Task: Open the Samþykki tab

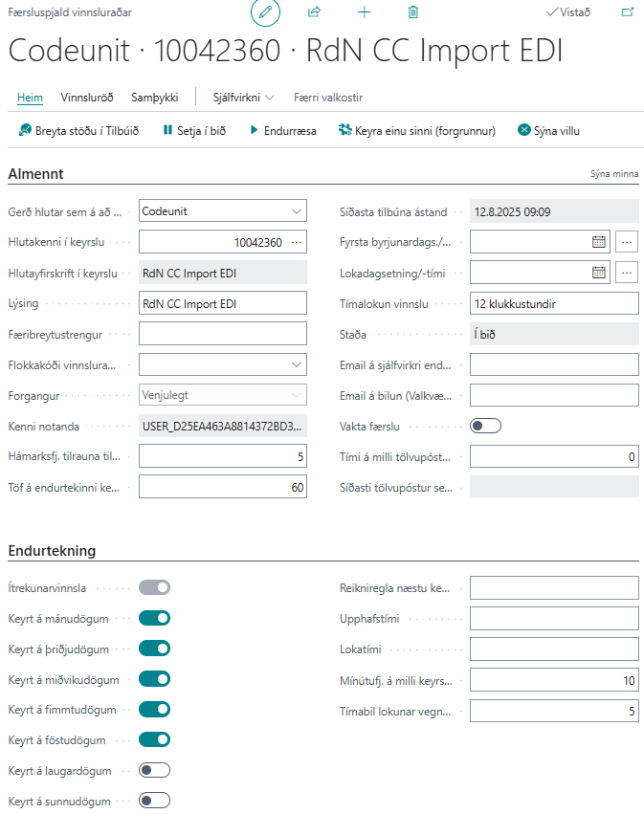Action: pos(155,98)
